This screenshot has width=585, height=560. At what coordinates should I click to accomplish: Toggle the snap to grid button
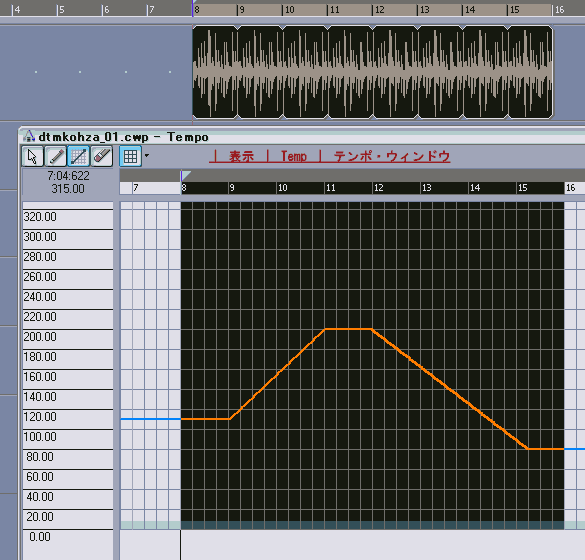(x=130, y=156)
